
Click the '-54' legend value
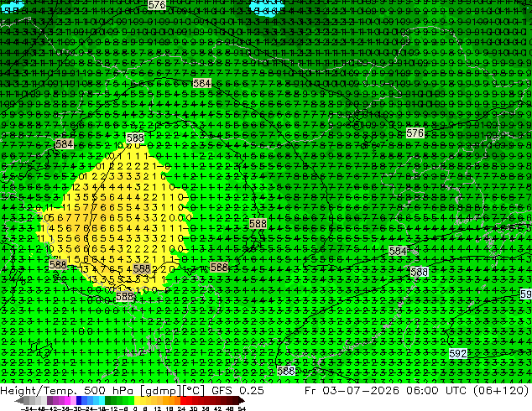[x=27, y=408]
